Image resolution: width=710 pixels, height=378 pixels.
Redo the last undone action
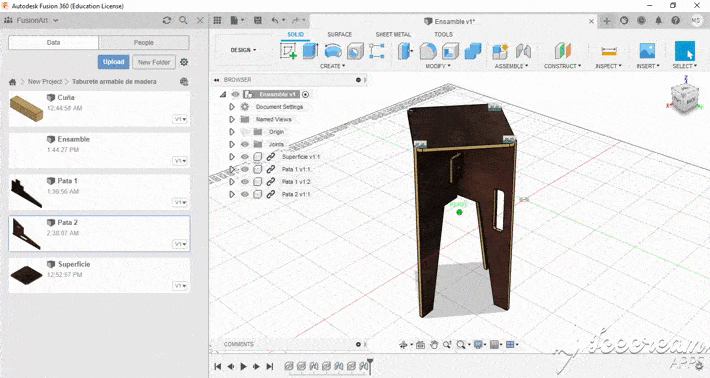click(x=296, y=20)
